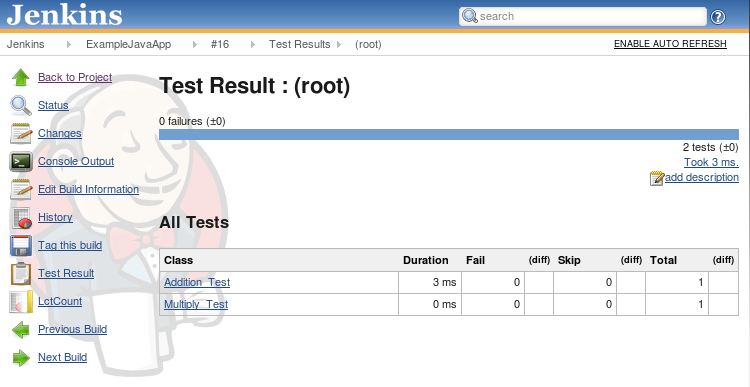Click the notepad icon beside add description
The height and width of the screenshot is (387, 750).
(657, 178)
